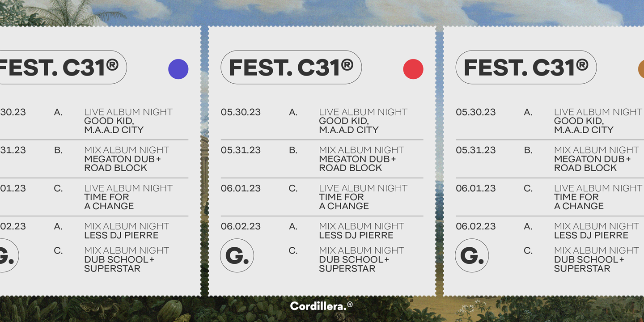Select the red circle dot
This screenshot has height=322, width=644.
413,69
